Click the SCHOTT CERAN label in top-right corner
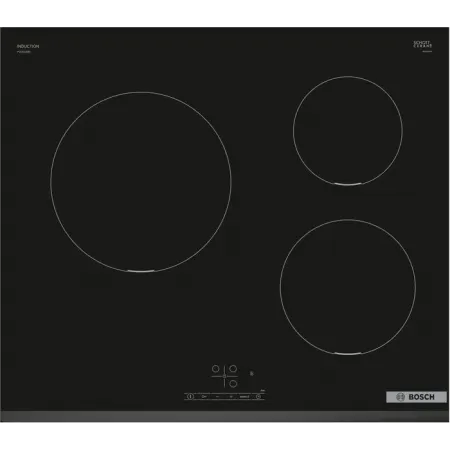Viewport: 450px width, 450px height. point(423,44)
